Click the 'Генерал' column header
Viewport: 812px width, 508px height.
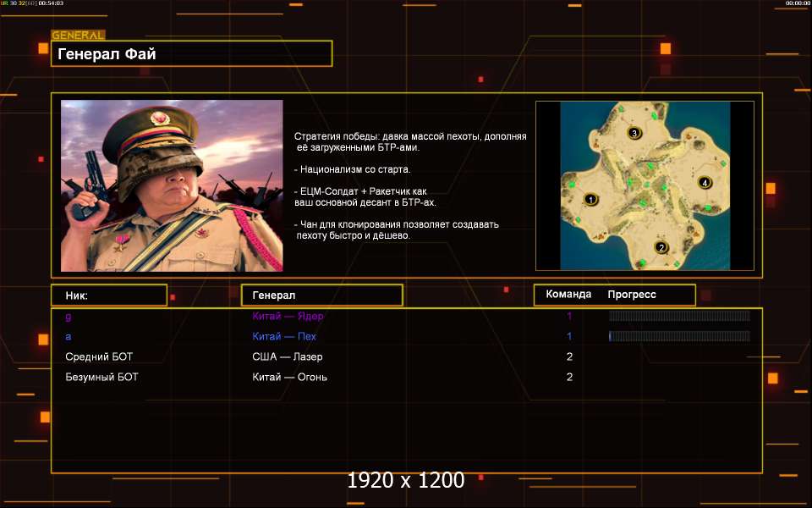[321, 295]
